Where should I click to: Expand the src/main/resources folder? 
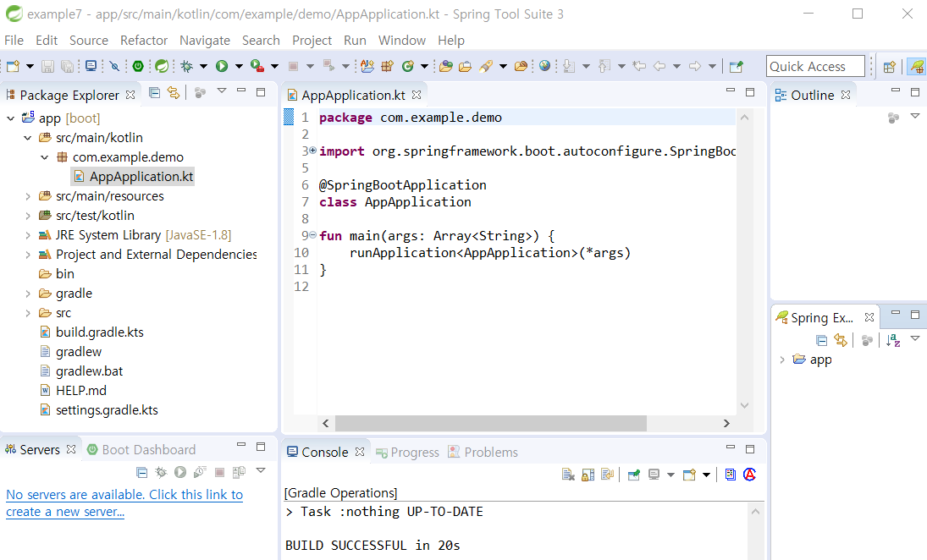pos(27,196)
